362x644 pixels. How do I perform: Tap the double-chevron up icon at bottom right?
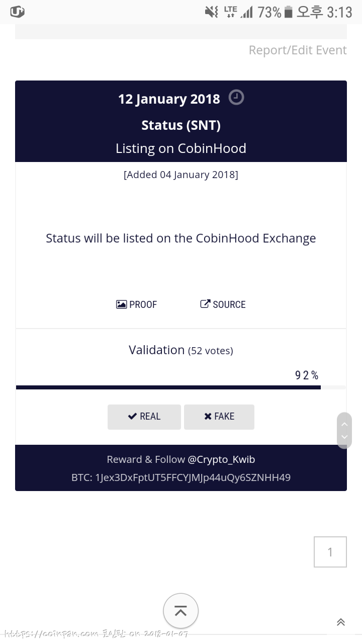341,622
